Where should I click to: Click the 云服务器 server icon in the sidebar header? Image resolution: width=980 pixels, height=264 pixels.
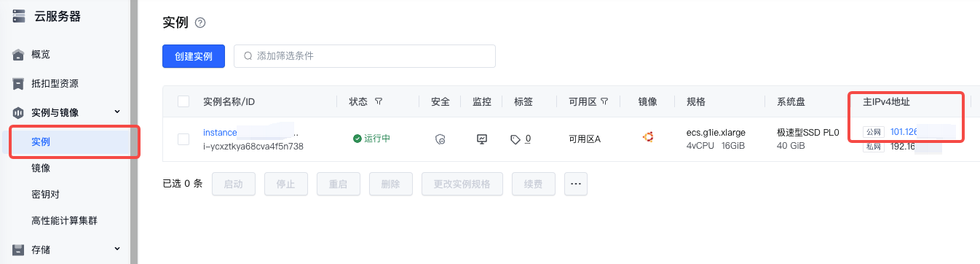pos(20,16)
